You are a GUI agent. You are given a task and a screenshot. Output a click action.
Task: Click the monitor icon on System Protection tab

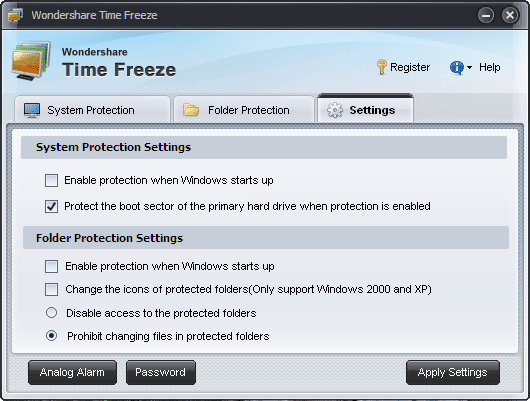(32, 110)
